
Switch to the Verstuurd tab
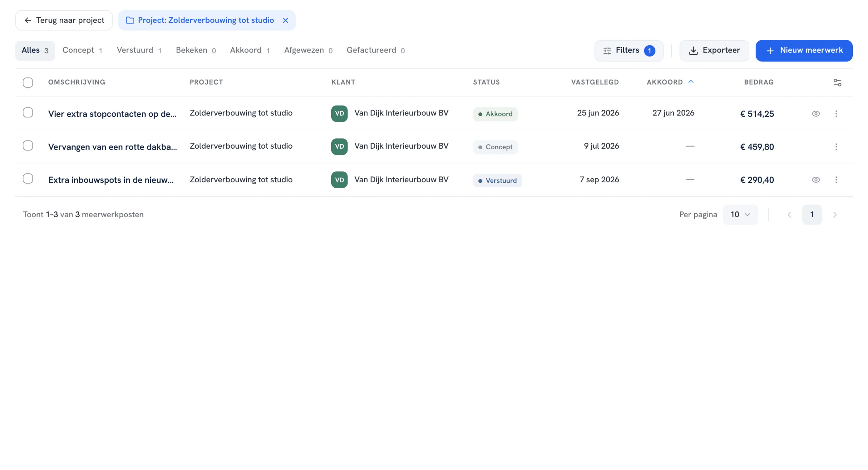[139, 51]
